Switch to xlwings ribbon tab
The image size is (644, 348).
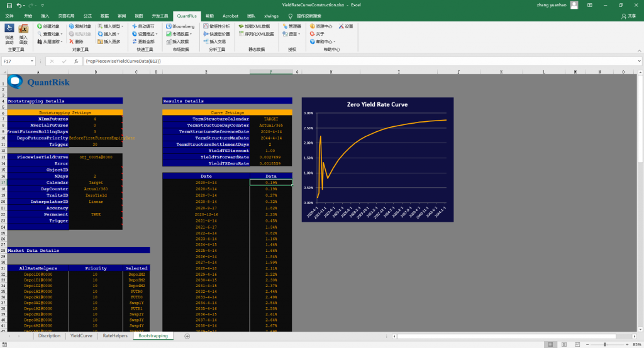tap(271, 16)
